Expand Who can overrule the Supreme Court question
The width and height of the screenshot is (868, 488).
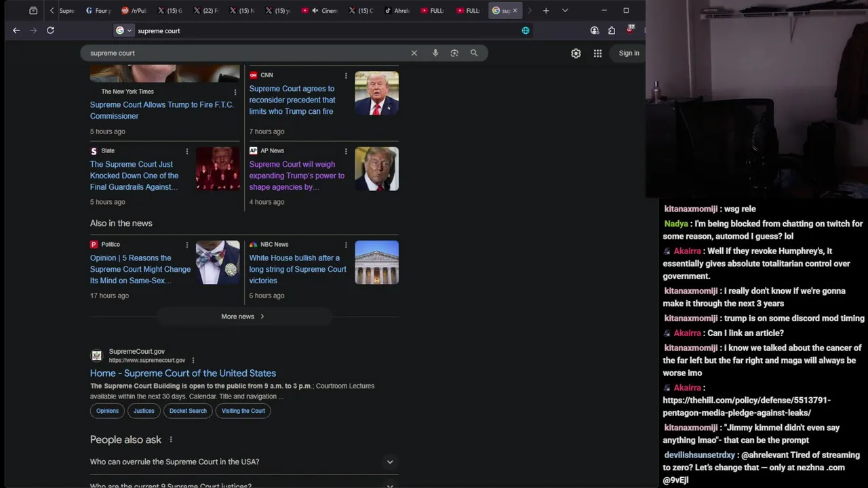point(244,462)
